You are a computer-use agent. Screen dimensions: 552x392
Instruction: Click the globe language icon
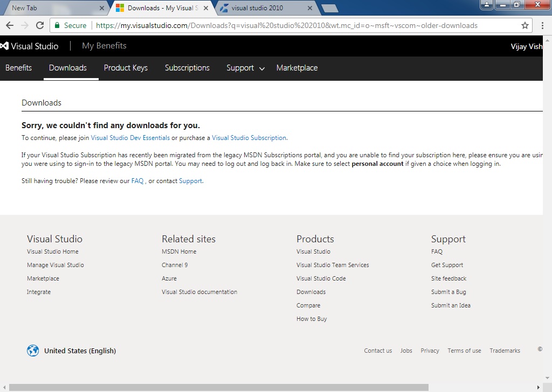33,351
